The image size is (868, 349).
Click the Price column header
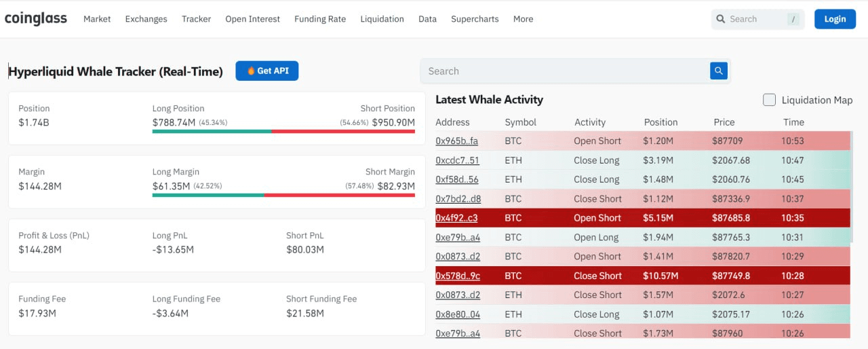(x=724, y=122)
